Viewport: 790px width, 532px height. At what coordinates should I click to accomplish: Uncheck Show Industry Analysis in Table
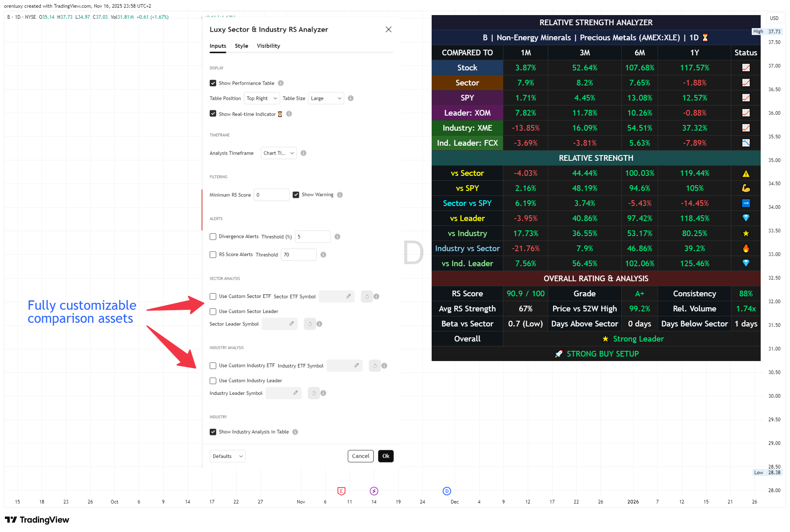click(213, 432)
